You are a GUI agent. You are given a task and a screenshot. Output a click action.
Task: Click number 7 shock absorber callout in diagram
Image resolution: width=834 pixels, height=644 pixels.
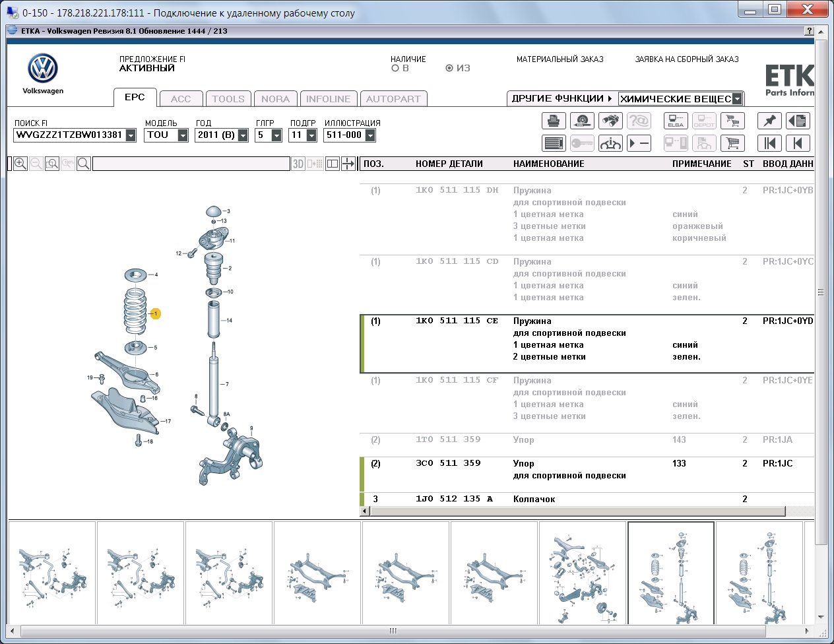[x=227, y=384]
